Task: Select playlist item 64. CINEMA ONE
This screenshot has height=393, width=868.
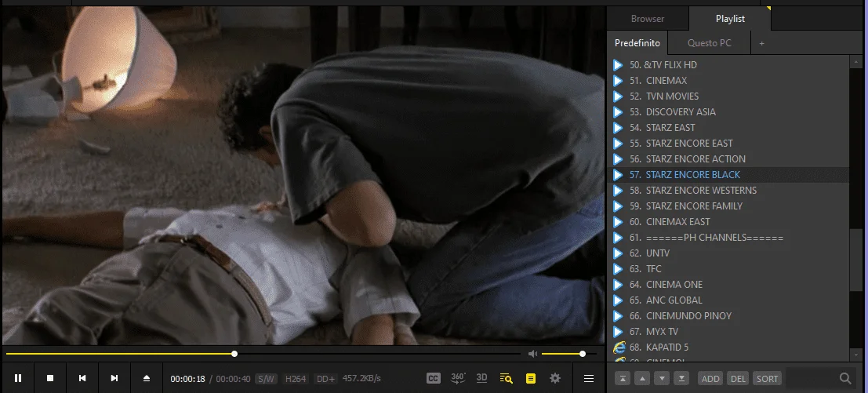Action: (x=728, y=285)
